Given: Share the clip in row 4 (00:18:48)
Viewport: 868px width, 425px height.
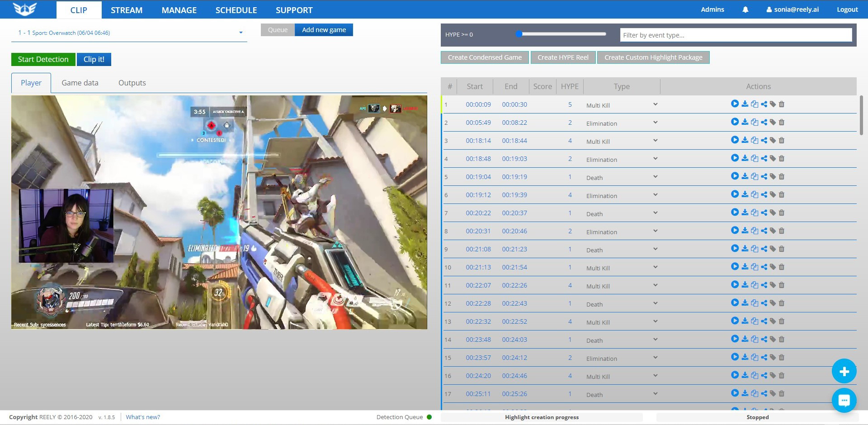Looking at the screenshot, I should pos(764,158).
